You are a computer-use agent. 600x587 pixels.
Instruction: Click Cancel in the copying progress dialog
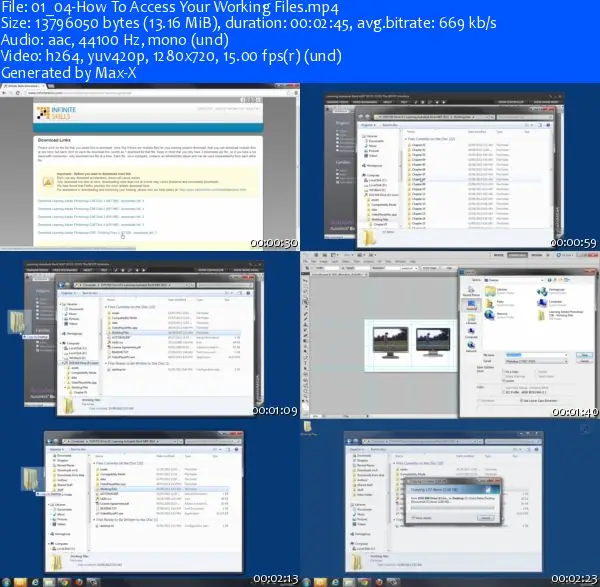485,518
